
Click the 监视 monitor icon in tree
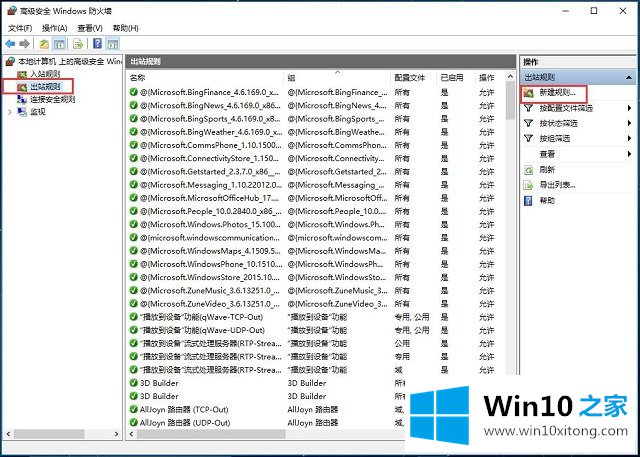[x=22, y=111]
